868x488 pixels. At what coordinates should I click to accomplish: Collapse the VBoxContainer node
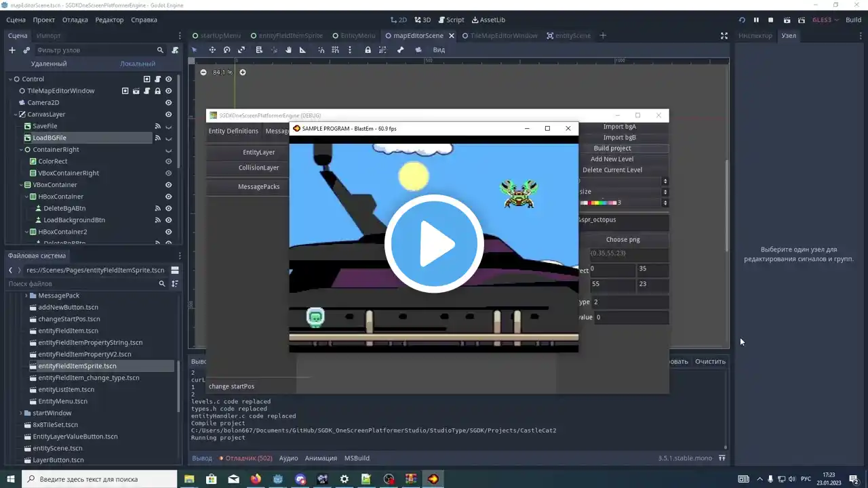click(21, 185)
